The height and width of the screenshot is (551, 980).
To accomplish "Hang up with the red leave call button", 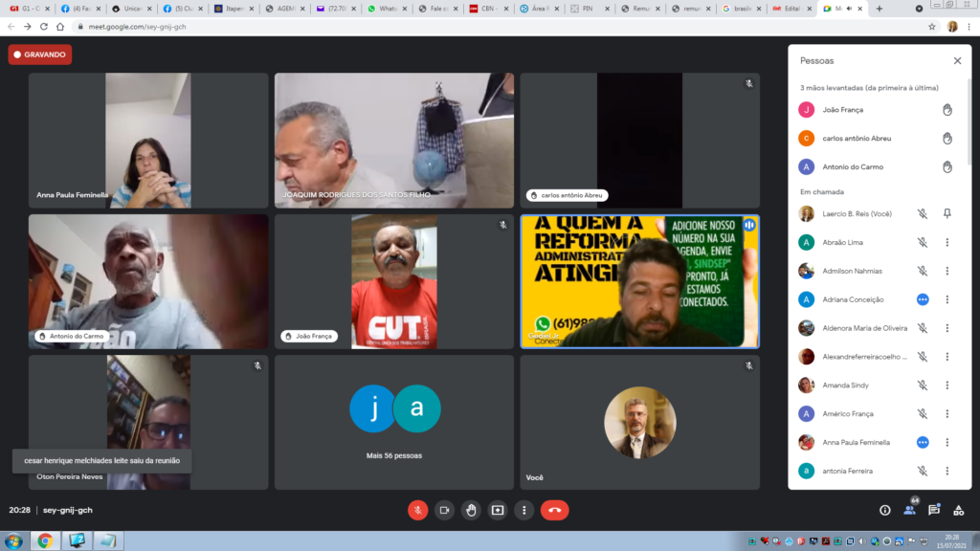I will coord(554,510).
